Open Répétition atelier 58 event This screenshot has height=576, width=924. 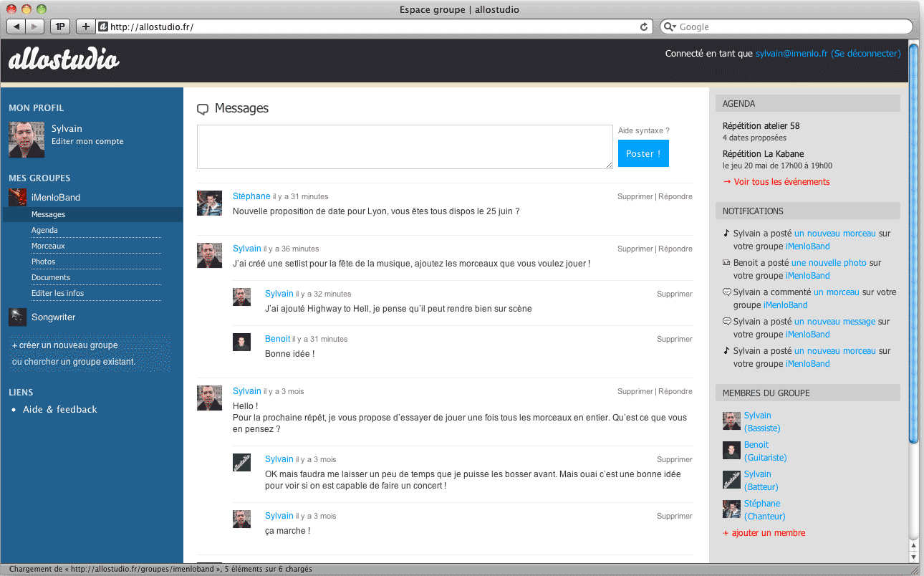coord(761,126)
